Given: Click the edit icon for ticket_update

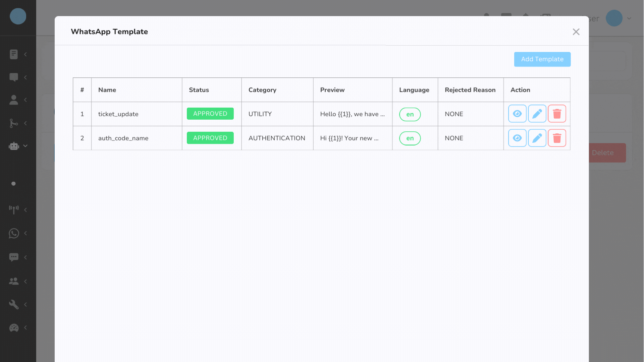Looking at the screenshot, I should coord(537,114).
